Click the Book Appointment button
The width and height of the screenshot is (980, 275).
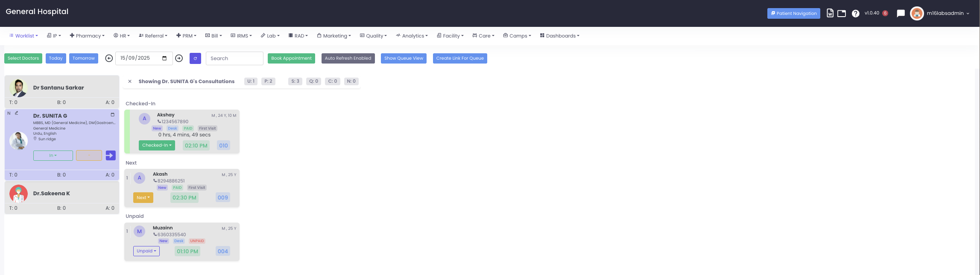pyautogui.click(x=291, y=58)
